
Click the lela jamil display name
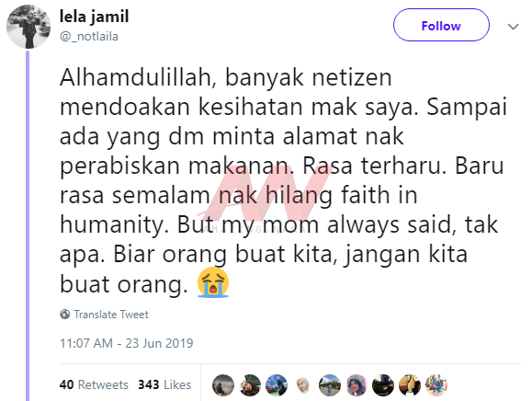[x=94, y=17]
